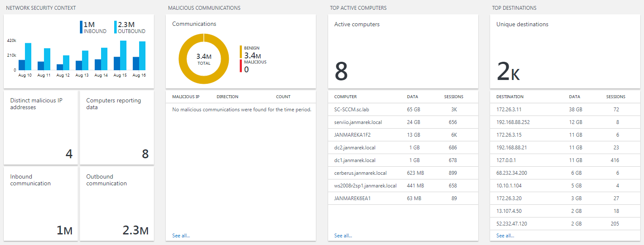See all malicious communications
644x245 pixels.
181,236
